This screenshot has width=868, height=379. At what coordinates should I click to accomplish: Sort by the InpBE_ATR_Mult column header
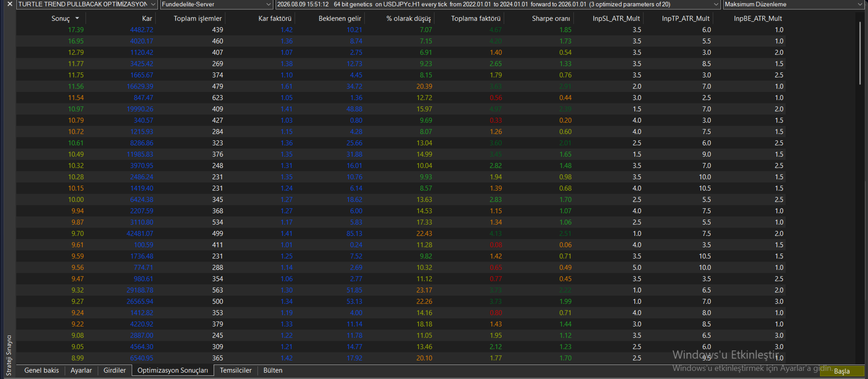point(758,19)
